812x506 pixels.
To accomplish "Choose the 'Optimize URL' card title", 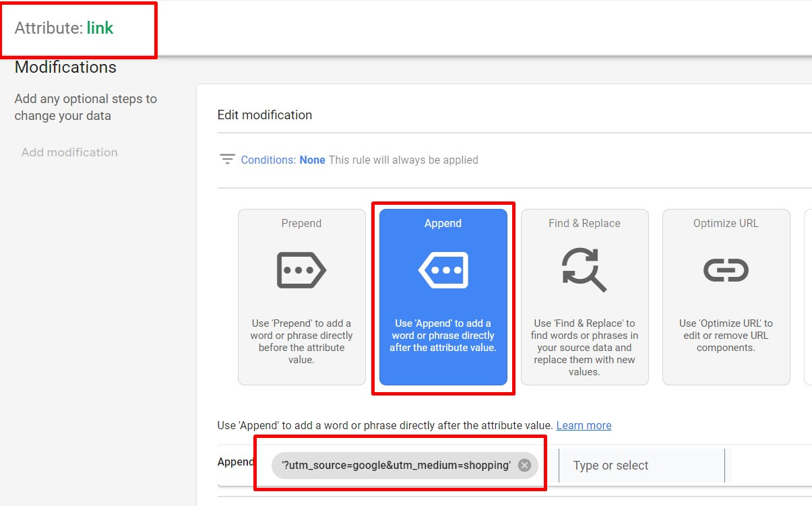I will pyautogui.click(x=726, y=224).
